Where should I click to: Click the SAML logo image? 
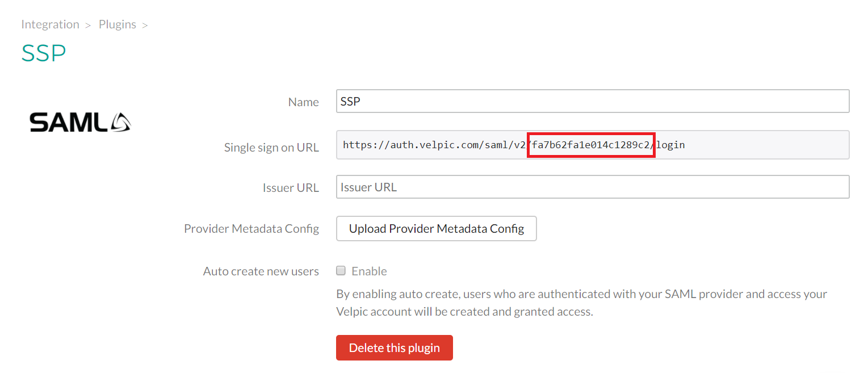pos(80,121)
